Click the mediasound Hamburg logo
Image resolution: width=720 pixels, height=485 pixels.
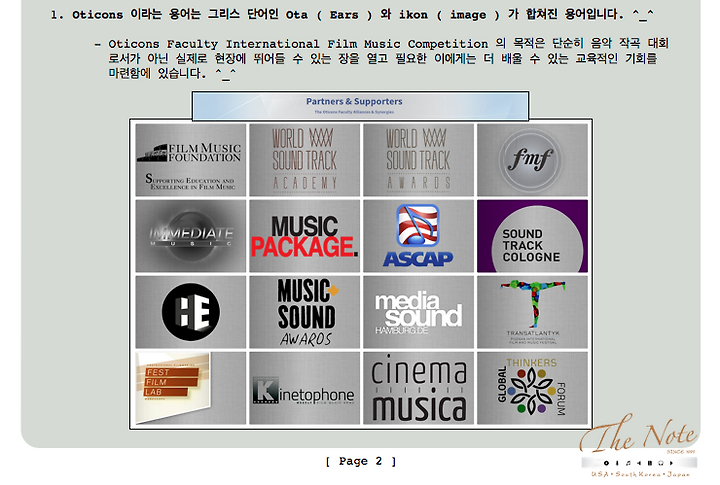pyautogui.click(x=418, y=313)
